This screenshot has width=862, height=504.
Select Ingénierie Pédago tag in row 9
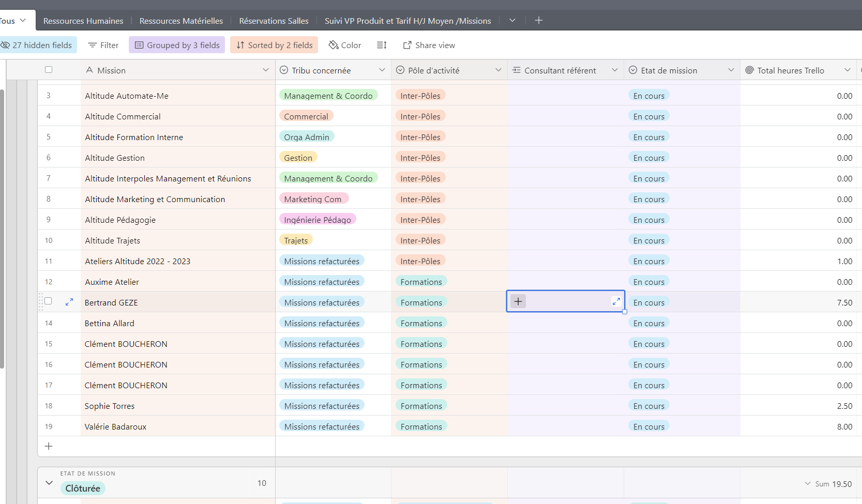pyautogui.click(x=317, y=220)
